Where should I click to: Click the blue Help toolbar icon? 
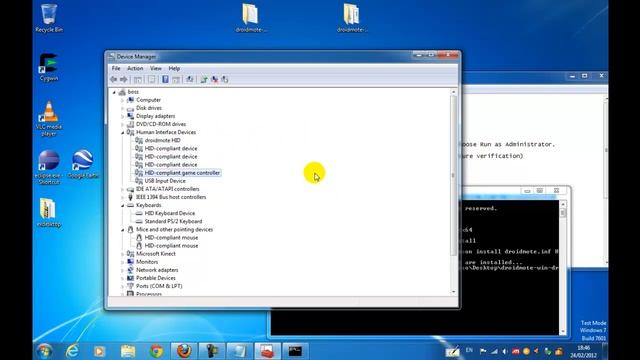165,80
